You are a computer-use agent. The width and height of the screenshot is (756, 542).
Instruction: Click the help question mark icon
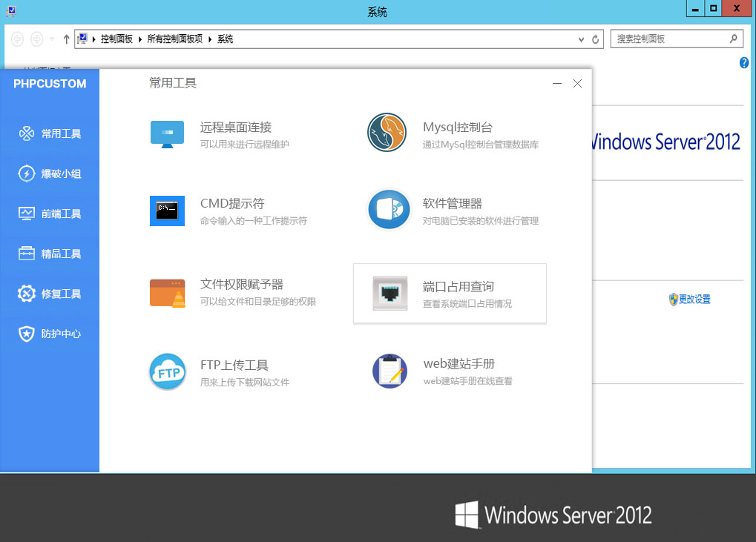(x=744, y=62)
